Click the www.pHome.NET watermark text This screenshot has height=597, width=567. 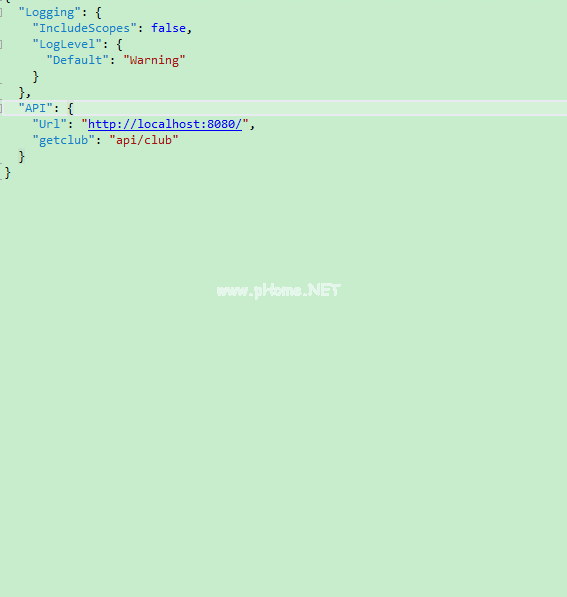(x=278, y=291)
